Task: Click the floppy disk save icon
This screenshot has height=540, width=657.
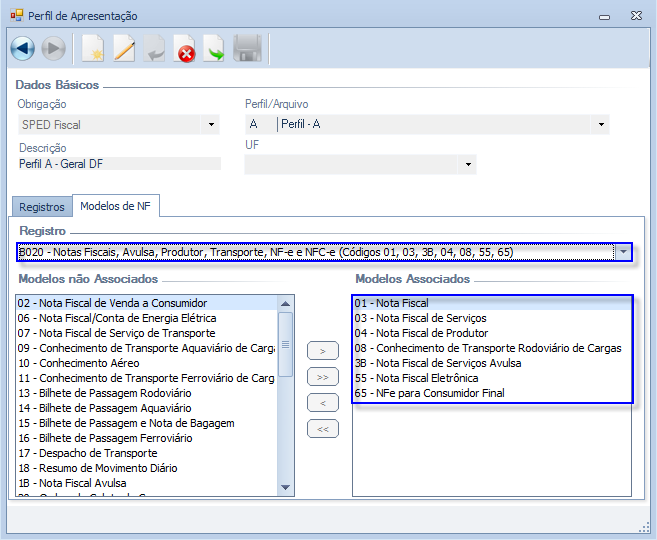Action: [247, 48]
